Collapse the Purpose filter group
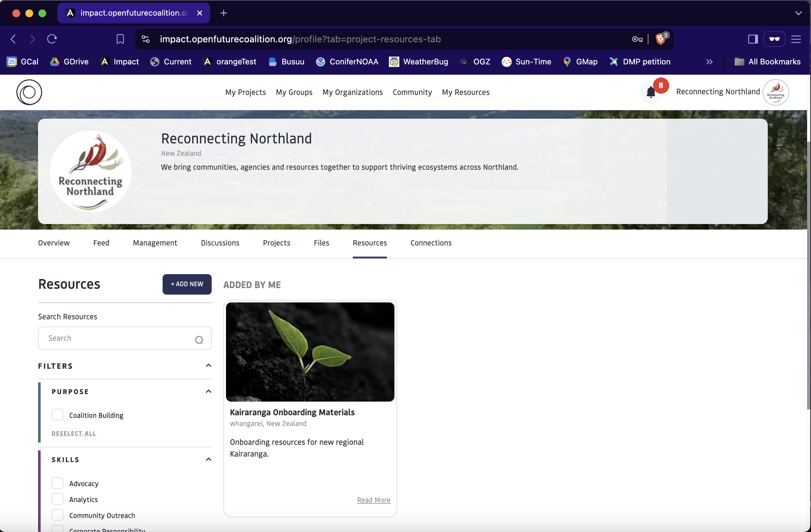This screenshot has height=532, width=811. click(x=208, y=391)
